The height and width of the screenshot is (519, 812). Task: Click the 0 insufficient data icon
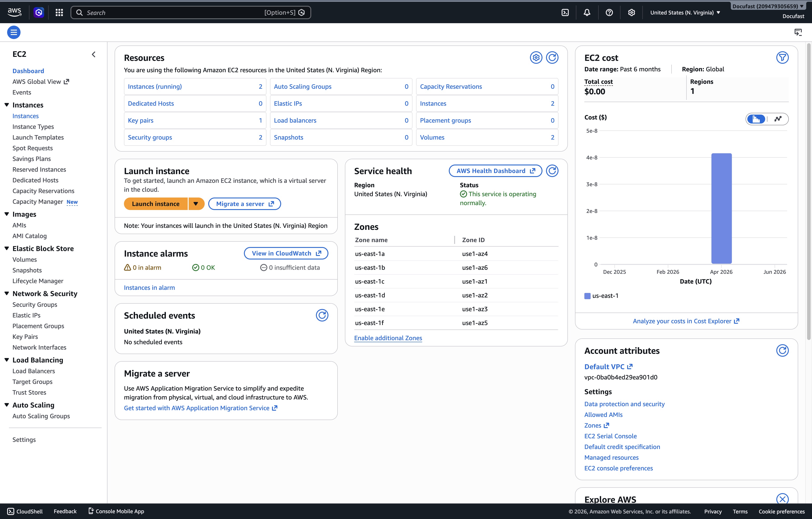264,268
